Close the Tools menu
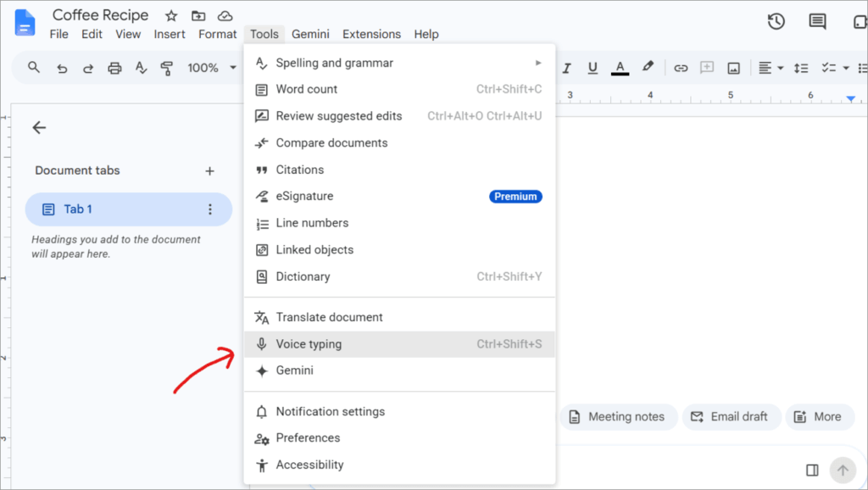868x490 pixels. click(264, 34)
